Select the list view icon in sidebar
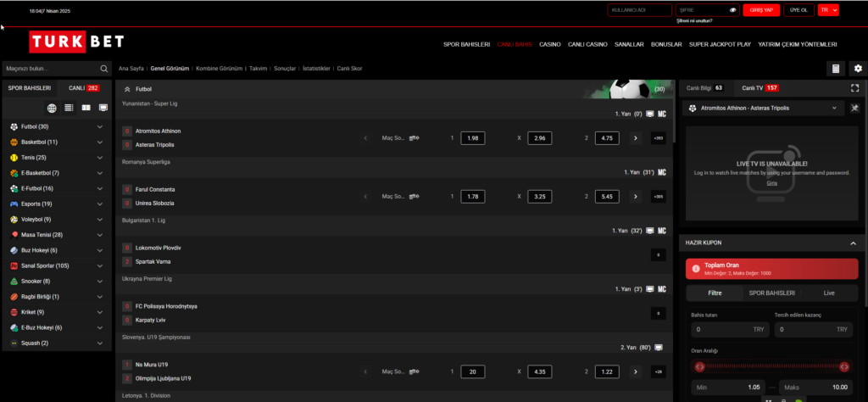 [69, 108]
